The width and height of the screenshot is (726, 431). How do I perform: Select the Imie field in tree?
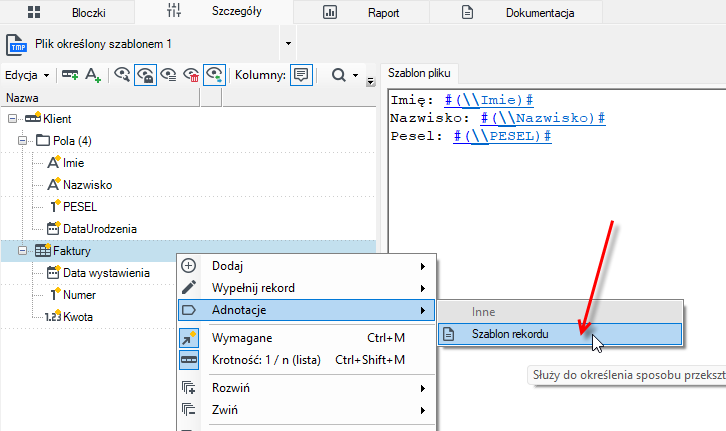click(x=74, y=163)
